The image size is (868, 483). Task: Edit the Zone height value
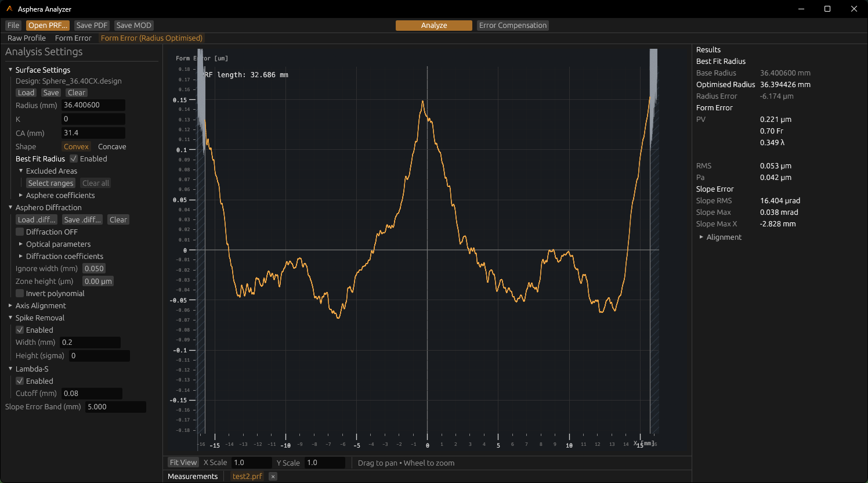click(98, 281)
